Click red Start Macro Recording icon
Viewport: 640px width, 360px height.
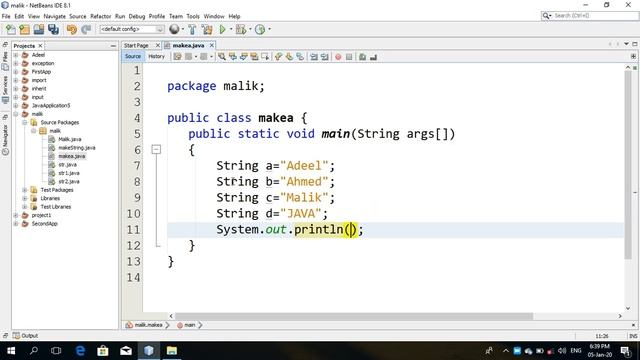coord(338,57)
